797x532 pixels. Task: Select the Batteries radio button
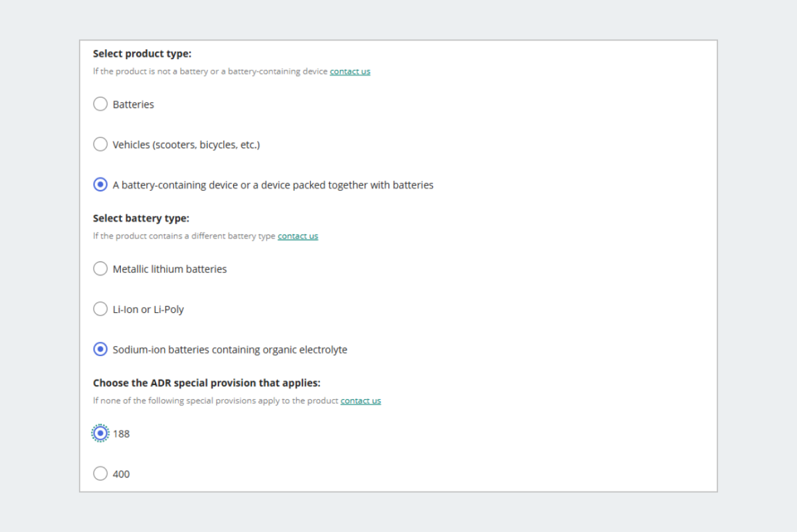point(100,104)
